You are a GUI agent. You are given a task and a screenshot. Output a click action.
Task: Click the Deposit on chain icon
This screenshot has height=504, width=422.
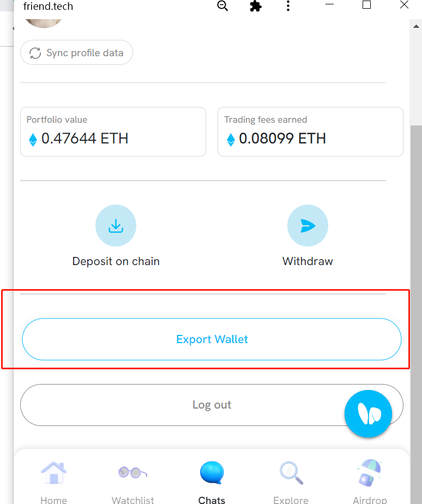(116, 225)
